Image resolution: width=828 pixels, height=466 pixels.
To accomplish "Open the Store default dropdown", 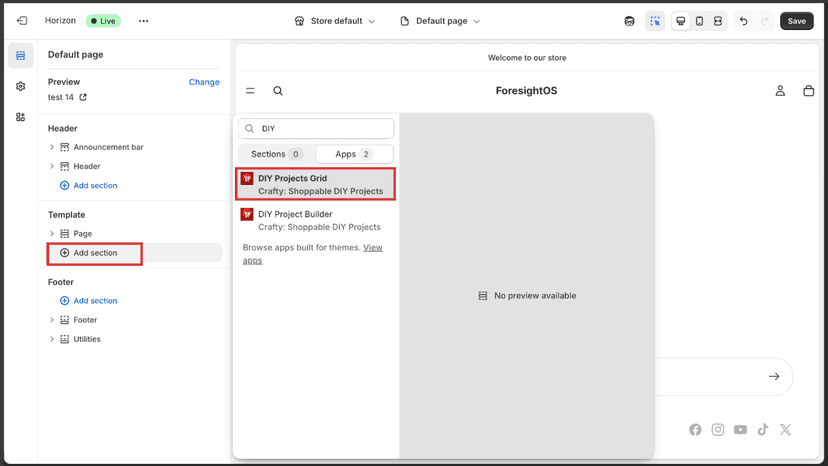I will click(335, 21).
